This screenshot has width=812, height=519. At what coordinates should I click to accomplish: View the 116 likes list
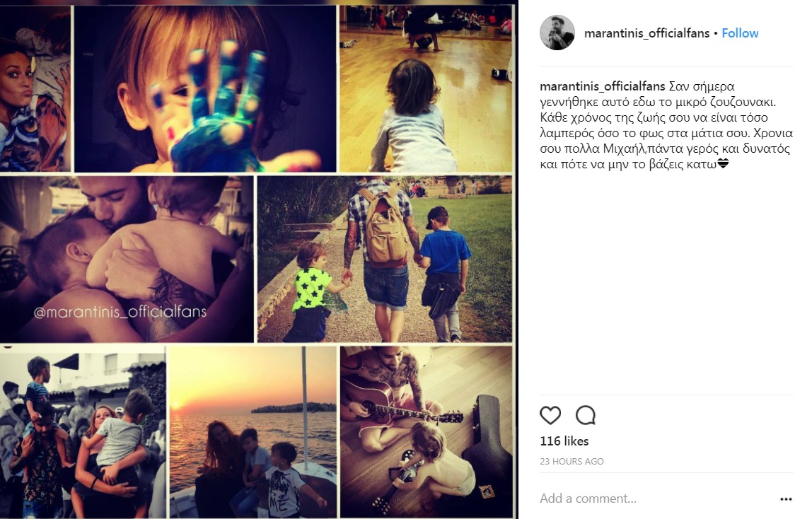coord(564,441)
